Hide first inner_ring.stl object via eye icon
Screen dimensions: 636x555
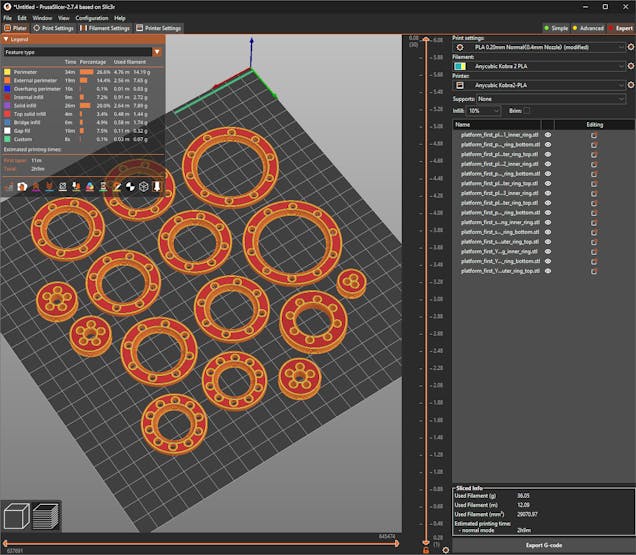coord(547,134)
